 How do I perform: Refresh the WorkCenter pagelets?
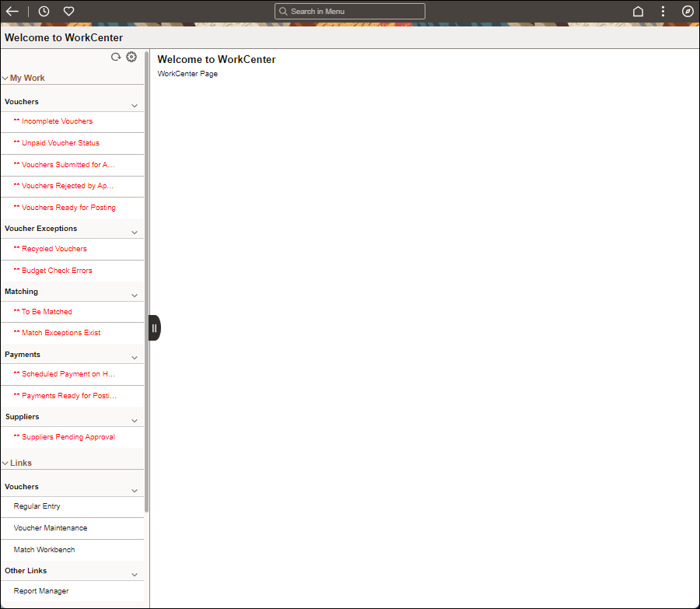click(x=116, y=57)
